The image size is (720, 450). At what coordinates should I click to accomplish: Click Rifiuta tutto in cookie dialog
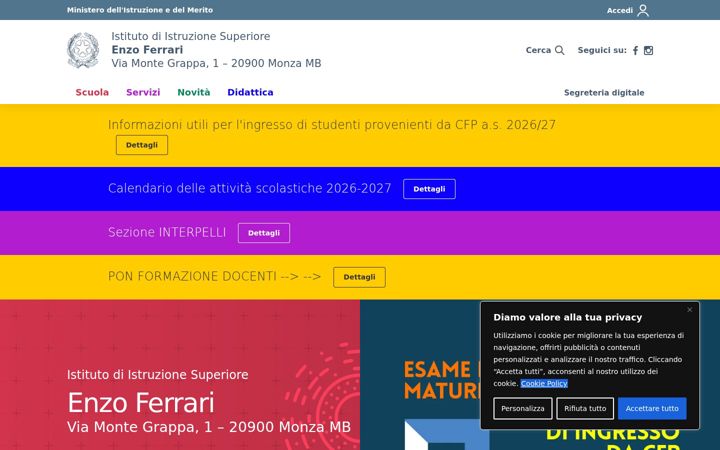click(585, 408)
